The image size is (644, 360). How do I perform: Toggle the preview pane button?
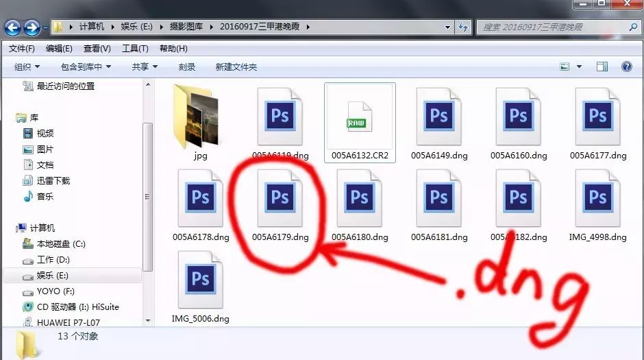point(602,66)
